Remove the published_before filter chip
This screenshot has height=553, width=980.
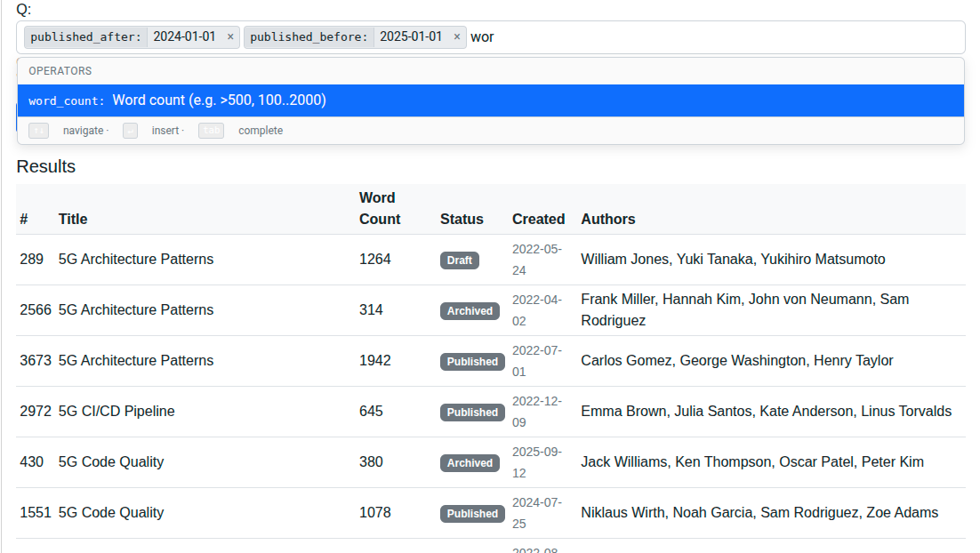pos(457,36)
